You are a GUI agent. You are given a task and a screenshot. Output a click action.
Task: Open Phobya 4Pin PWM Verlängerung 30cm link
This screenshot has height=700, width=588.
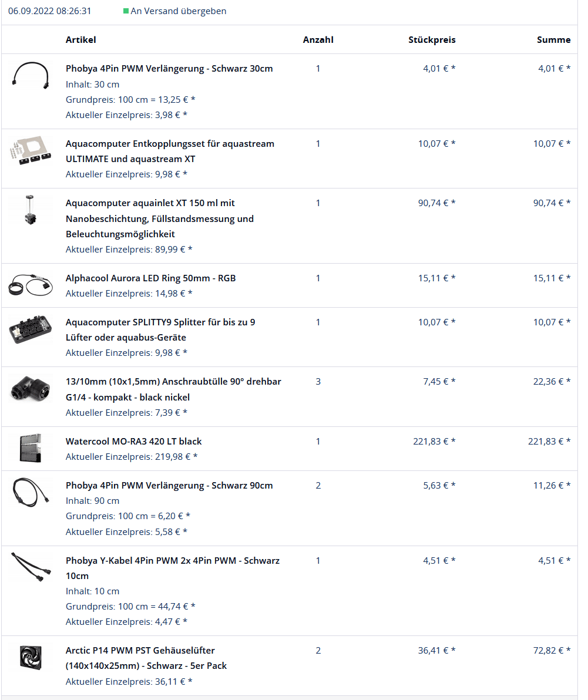(169, 69)
